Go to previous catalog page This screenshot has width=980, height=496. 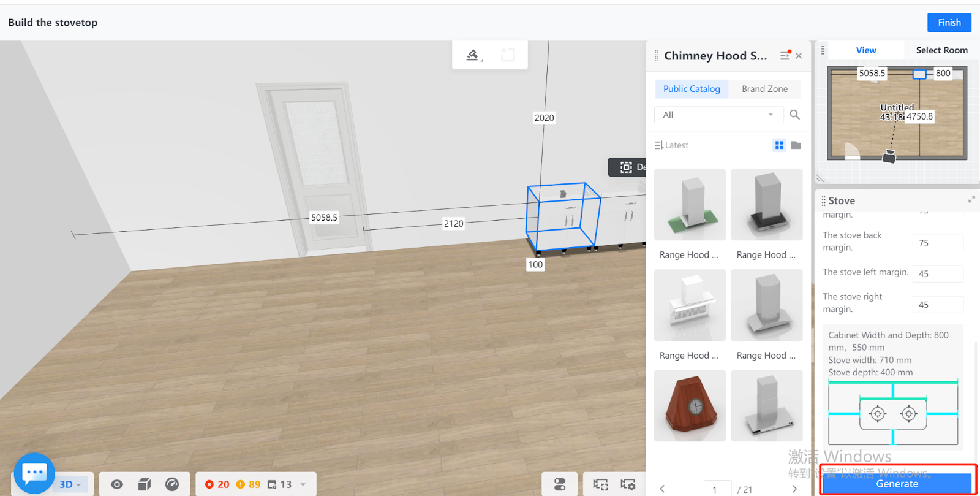click(662, 489)
